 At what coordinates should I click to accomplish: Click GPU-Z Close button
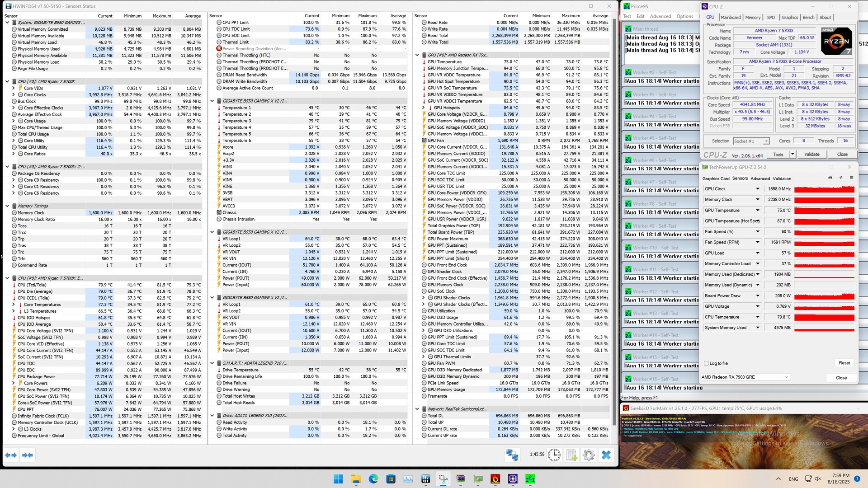[x=841, y=378]
